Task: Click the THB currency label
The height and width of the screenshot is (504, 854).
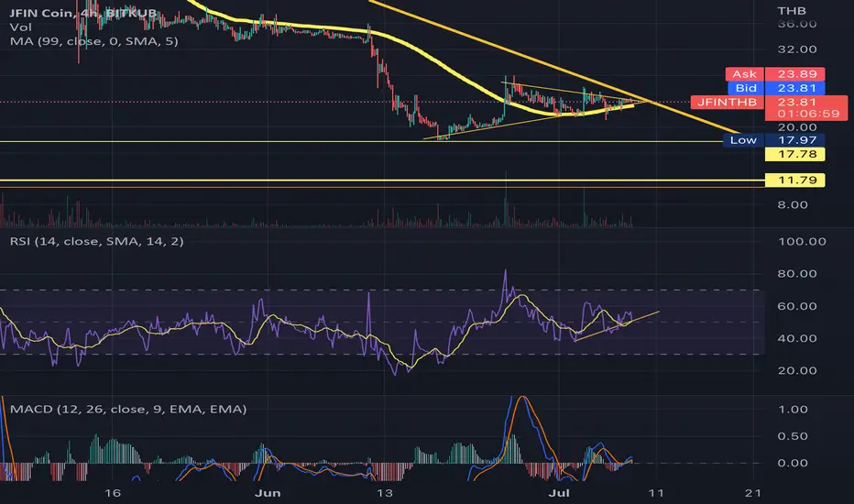Action: (x=792, y=11)
